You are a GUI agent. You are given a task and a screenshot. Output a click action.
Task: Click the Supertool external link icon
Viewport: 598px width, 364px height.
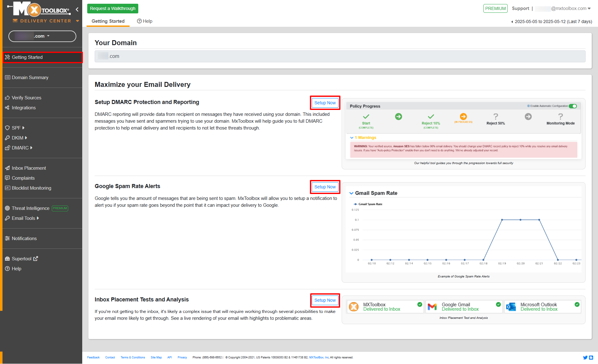pyautogui.click(x=36, y=258)
